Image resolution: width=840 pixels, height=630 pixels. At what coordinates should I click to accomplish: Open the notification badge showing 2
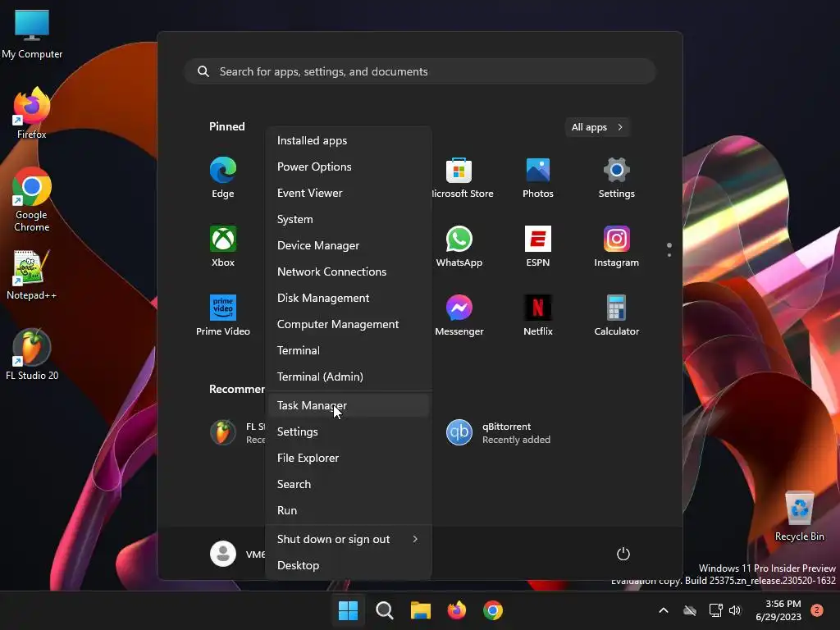click(x=817, y=610)
